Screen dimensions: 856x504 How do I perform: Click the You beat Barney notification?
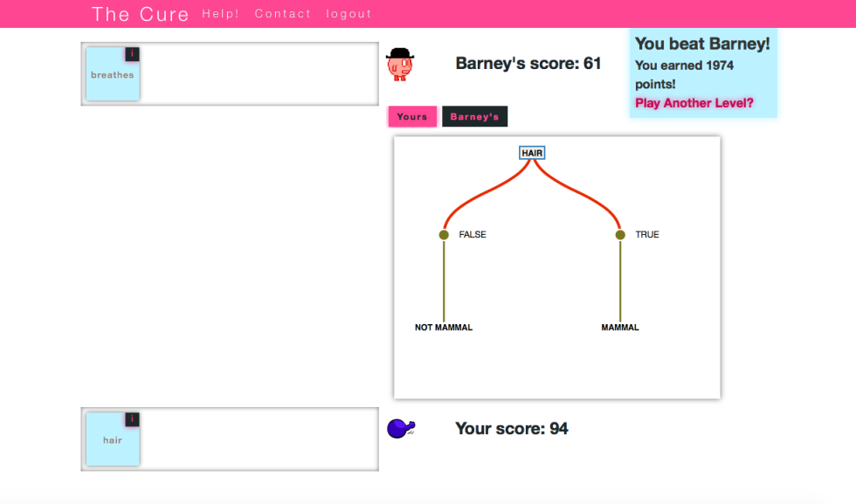click(702, 44)
